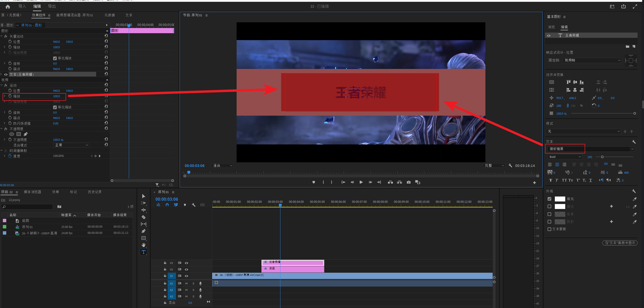
Task: Click the Home icon at top left
Action: [x=8, y=6]
